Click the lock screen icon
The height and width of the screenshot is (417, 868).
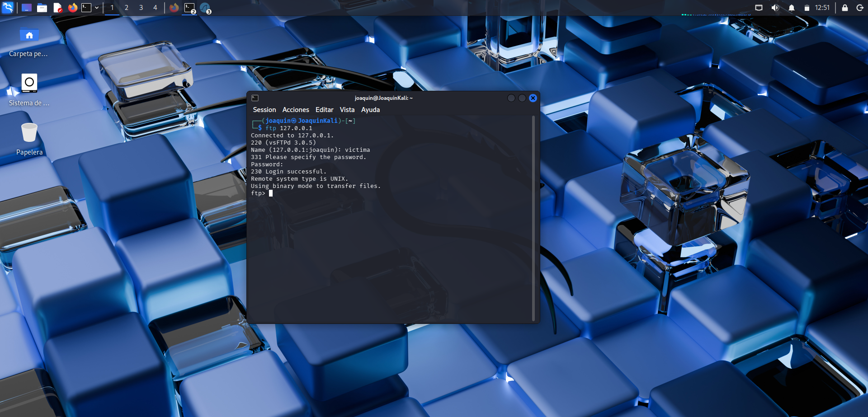coord(844,8)
